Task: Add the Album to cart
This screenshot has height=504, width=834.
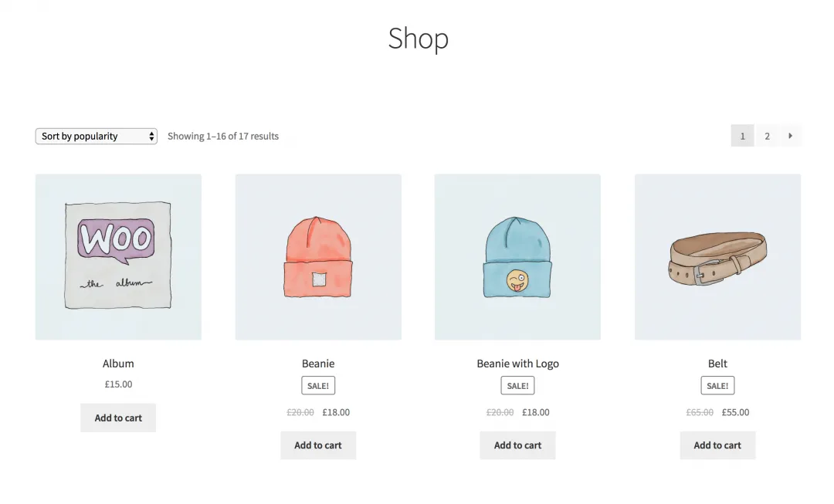Action: coord(118,418)
